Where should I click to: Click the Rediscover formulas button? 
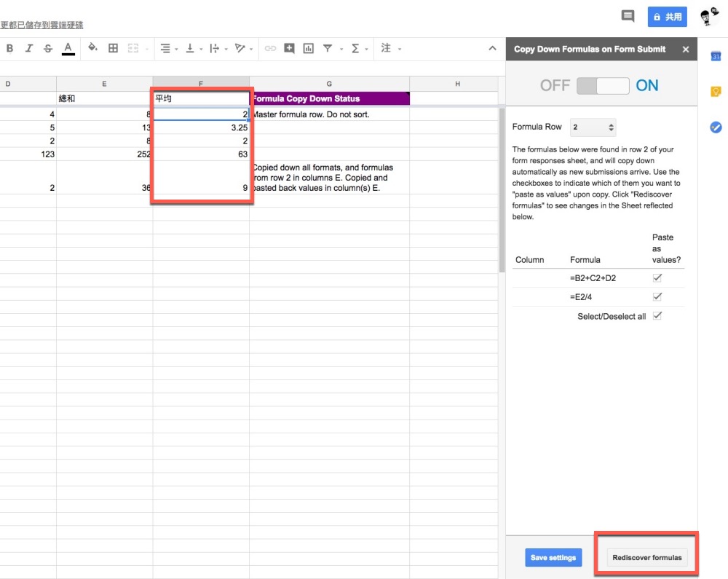click(647, 558)
